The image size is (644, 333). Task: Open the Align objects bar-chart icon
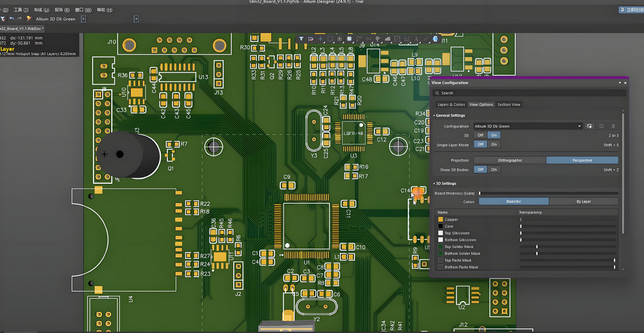[339, 39]
